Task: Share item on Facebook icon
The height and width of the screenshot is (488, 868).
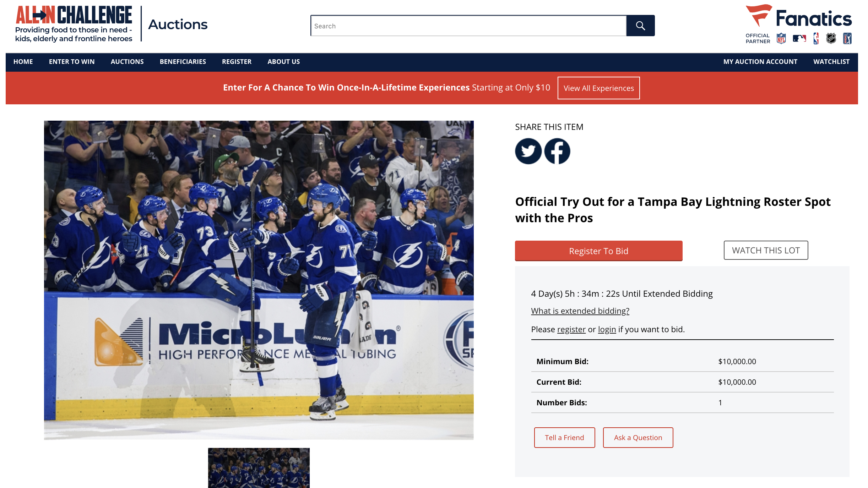Action: pyautogui.click(x=557, y=151)
